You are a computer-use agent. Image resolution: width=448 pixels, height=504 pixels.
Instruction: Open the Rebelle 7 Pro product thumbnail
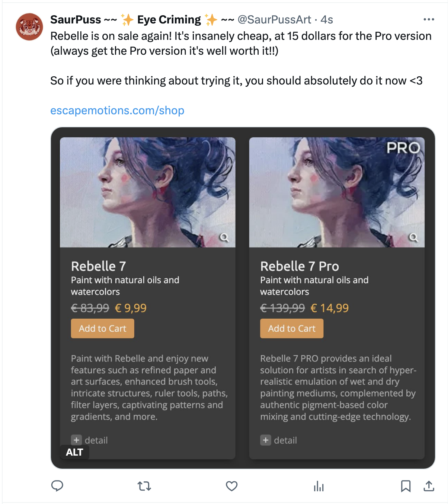point(337,192)
